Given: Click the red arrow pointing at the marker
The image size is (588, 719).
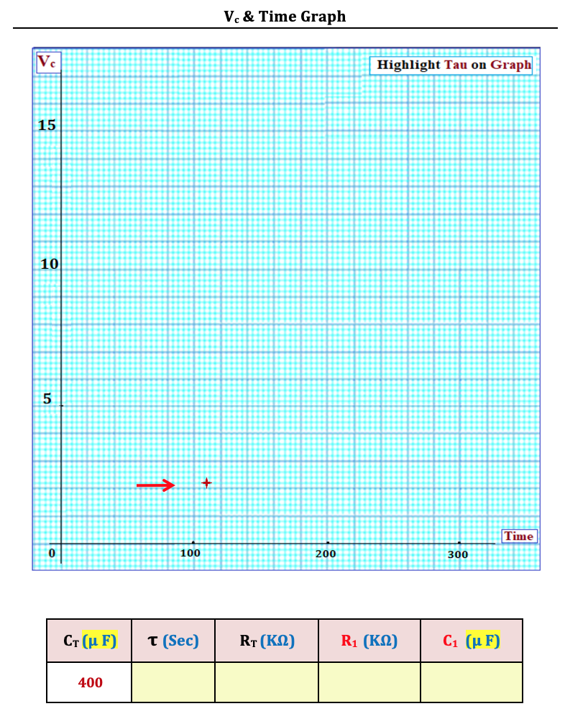Looking at the screenshot, I should (x=156, y=485).
